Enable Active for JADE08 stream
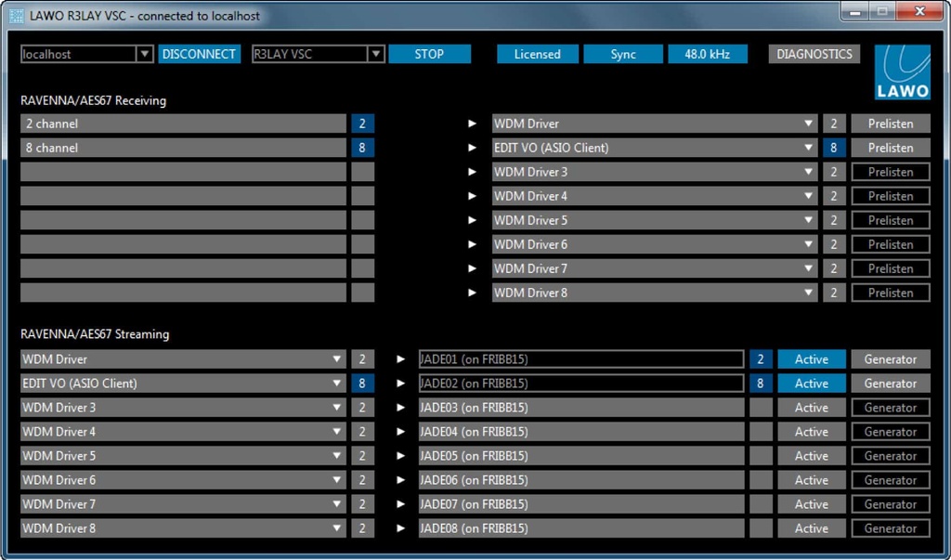Viewport: 951px width, 560px height. pyautogui.click(x=812, y=527)
